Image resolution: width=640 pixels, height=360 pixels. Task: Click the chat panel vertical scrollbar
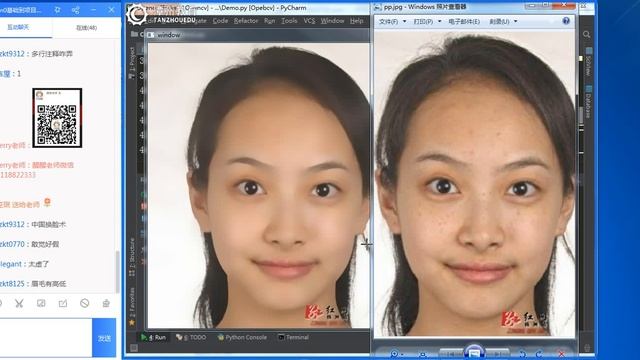click(x=118, y=271)
